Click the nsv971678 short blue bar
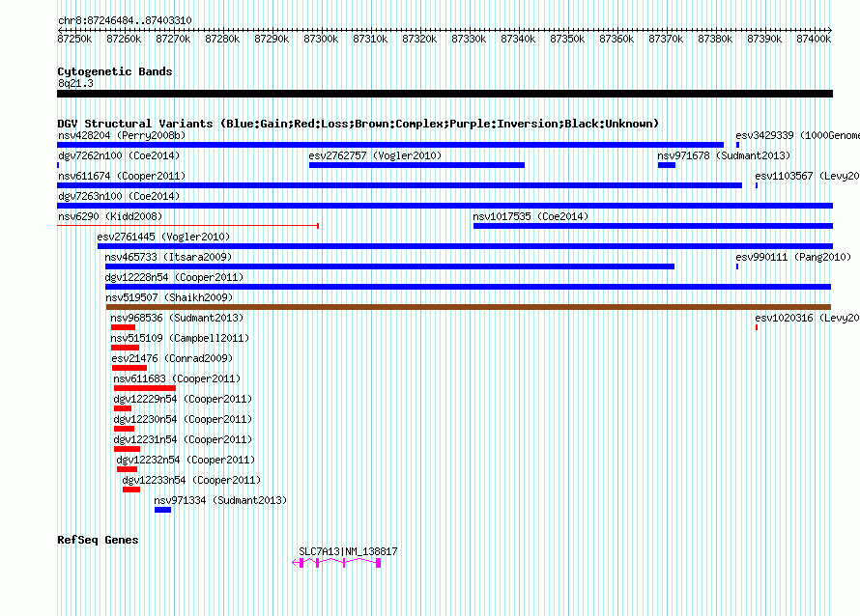The width and height of the screenshot is (860, 616). 667,165
